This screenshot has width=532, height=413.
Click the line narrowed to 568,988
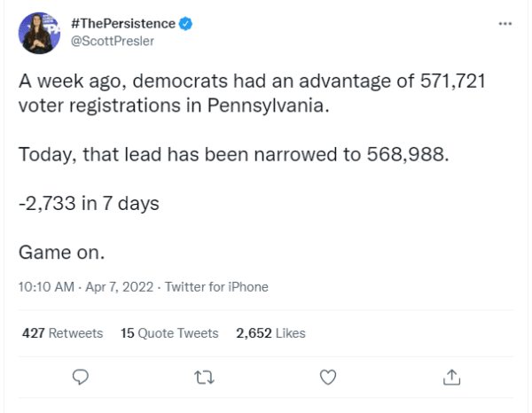pos(234,154)
